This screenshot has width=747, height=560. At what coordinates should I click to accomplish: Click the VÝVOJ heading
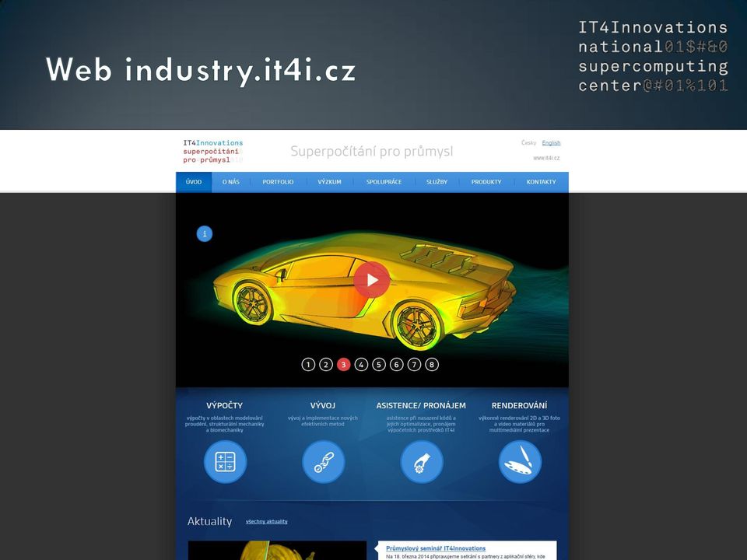(323, 406)
